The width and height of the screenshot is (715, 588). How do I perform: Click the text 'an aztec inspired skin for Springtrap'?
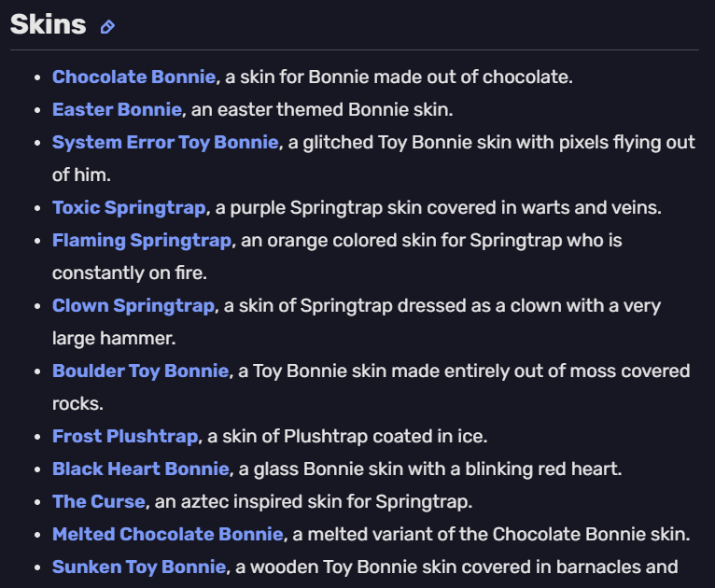tap(311, 502)
